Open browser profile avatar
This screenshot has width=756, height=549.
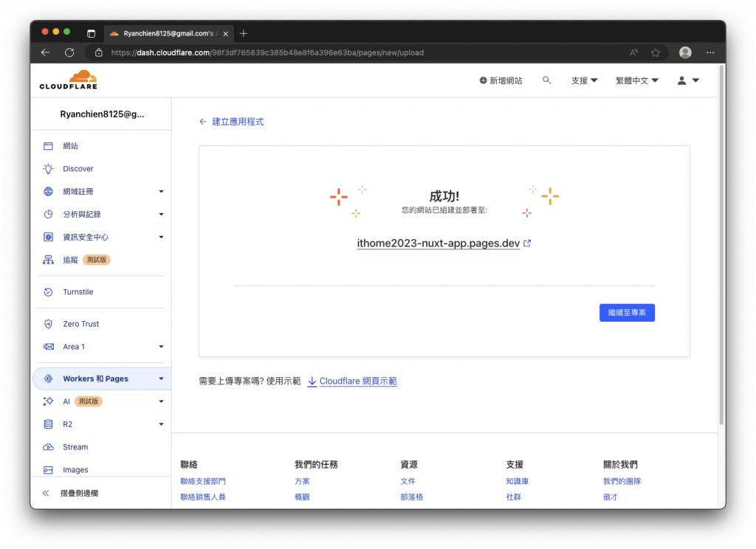pos(685,52)
